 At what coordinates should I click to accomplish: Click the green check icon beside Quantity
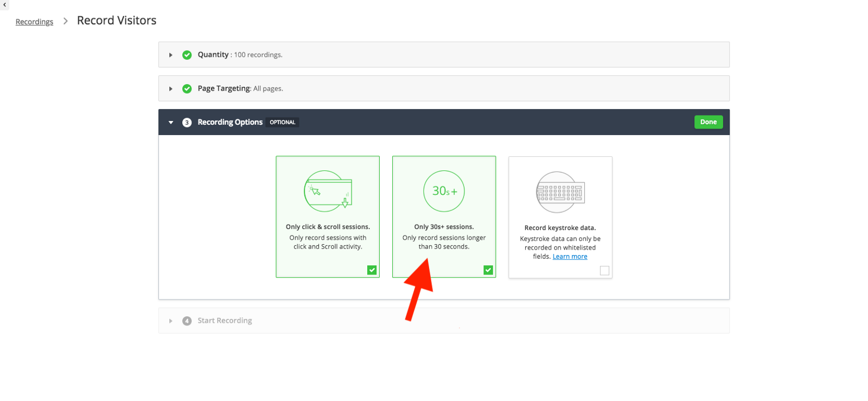[187, 55]
